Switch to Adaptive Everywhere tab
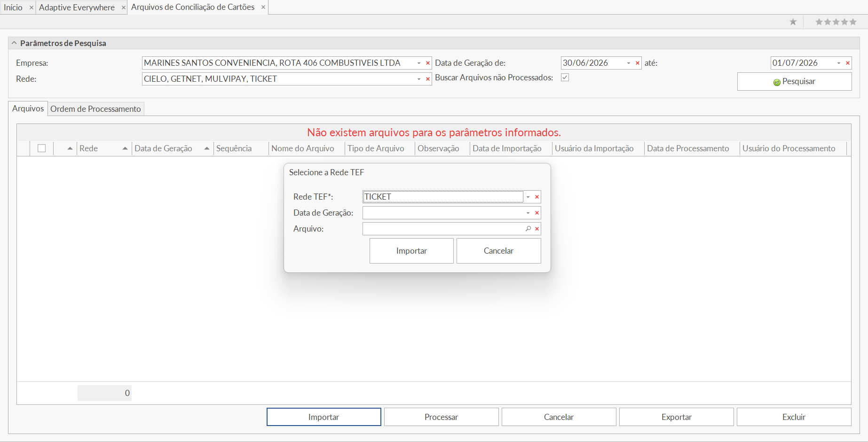 point(77,8)
